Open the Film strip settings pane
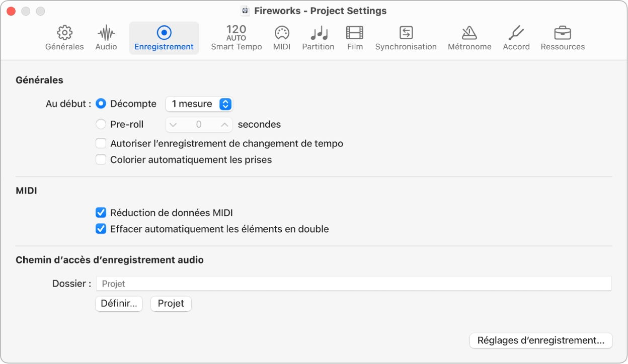Viewport: 628px width, 364px height. click(355, 38)
